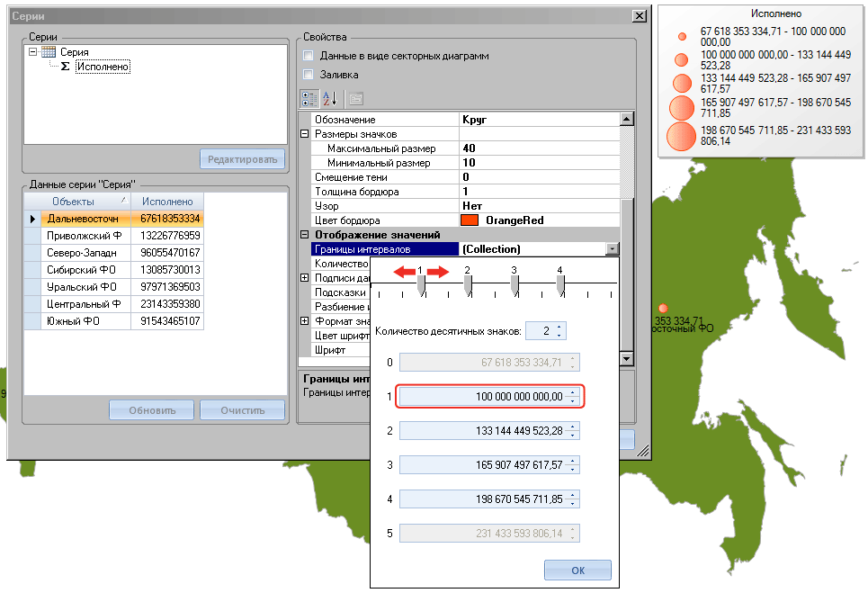Click the left red arrow on interval slider
Image resolution: width=868 pixels, height=593 pixels.
404,272
